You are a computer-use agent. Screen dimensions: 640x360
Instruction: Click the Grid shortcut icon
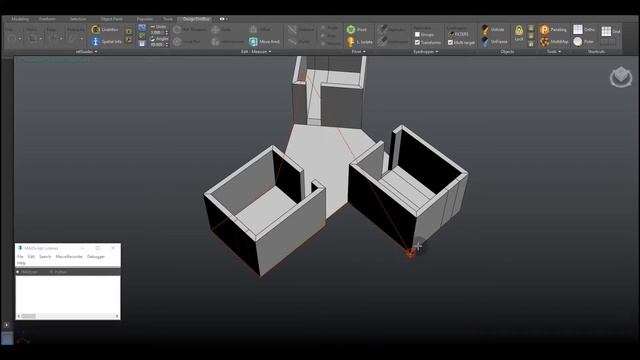click(x=606, y=31)
